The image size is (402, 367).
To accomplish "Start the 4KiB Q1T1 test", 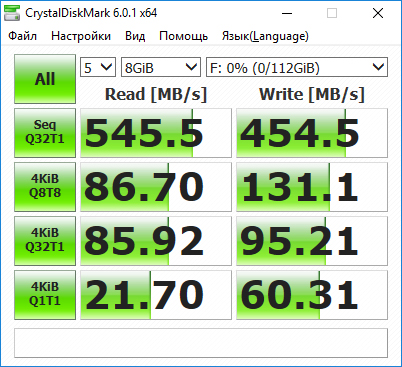I will [x=45, y=295].
